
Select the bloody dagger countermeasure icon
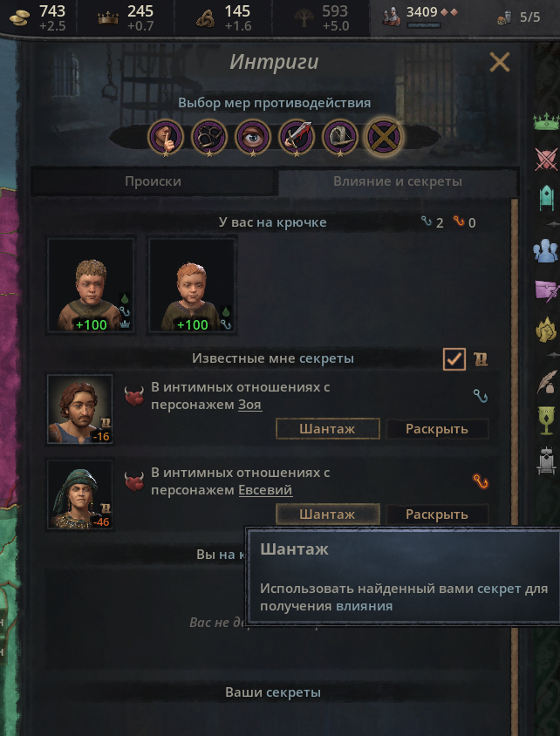[297, 138]
